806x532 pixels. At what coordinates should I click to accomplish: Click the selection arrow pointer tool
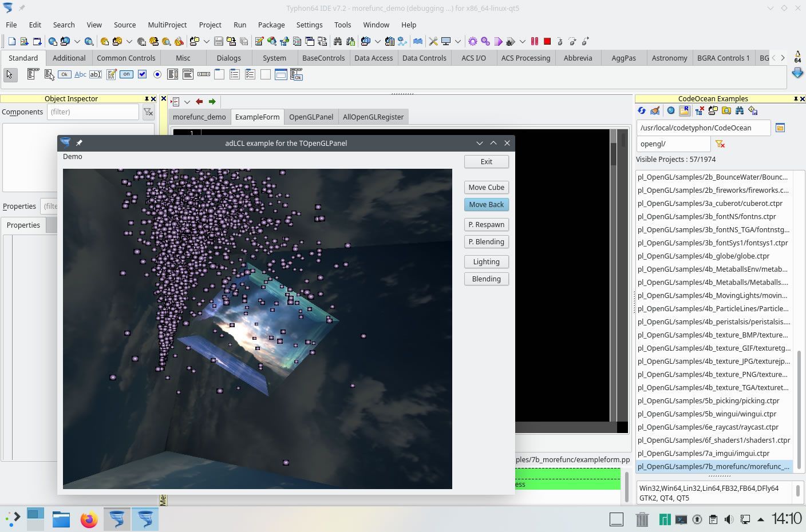[x=10, y=74]
